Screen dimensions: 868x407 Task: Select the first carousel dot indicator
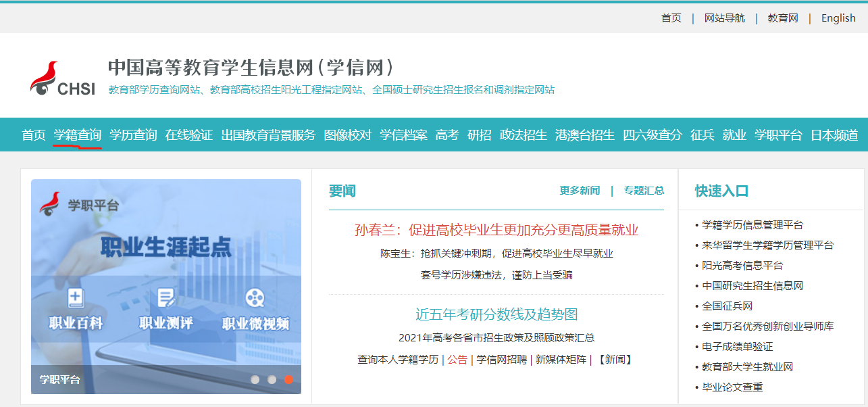[255, 379]
